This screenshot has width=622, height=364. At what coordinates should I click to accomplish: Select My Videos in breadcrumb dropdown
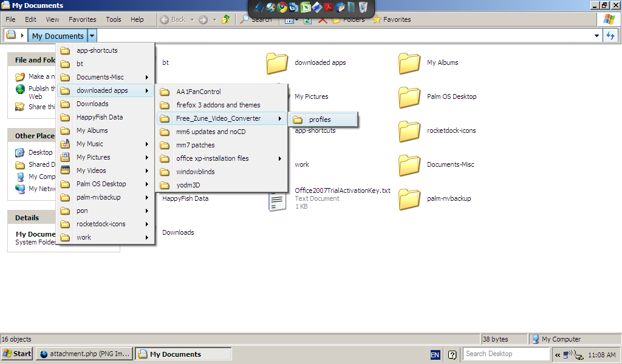pyautogui.click(x=105, y=170)
